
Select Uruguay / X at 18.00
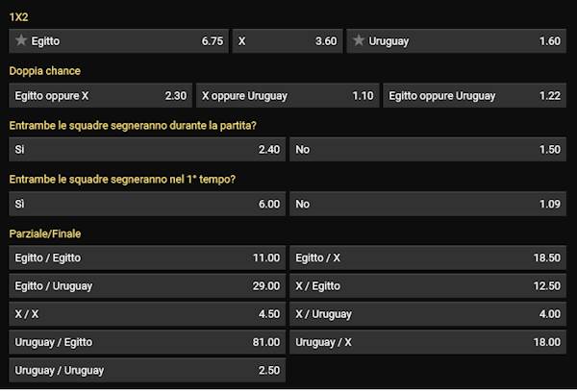coord(428,342)
